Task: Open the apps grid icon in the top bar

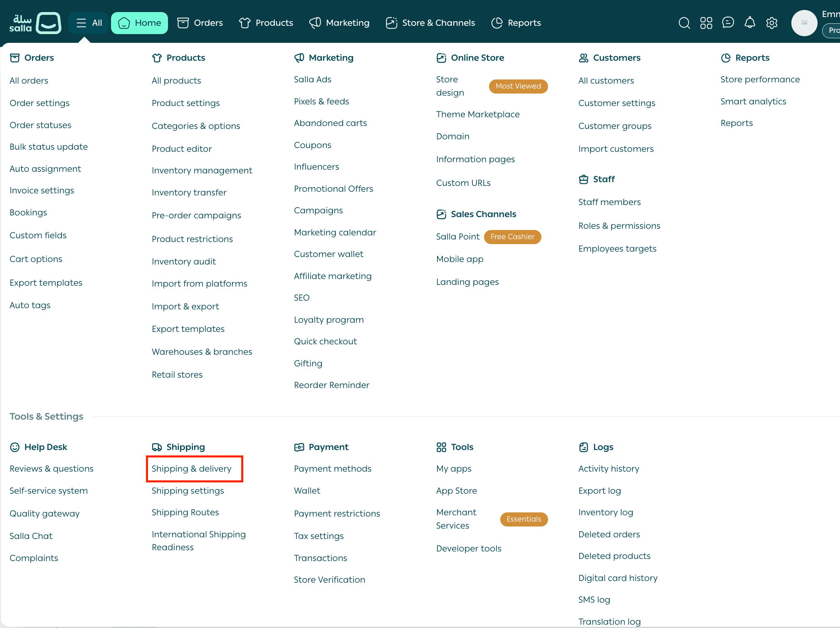Action: (x=706, y=23)
